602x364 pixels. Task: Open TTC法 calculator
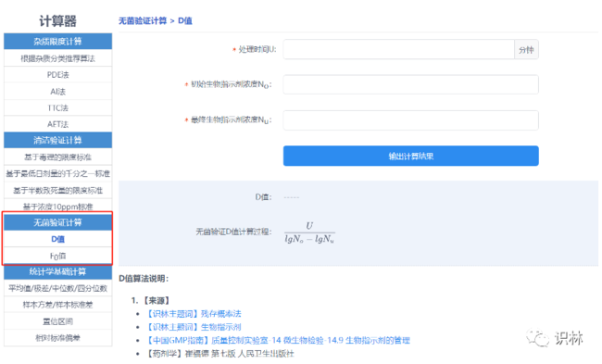point(58,107)
